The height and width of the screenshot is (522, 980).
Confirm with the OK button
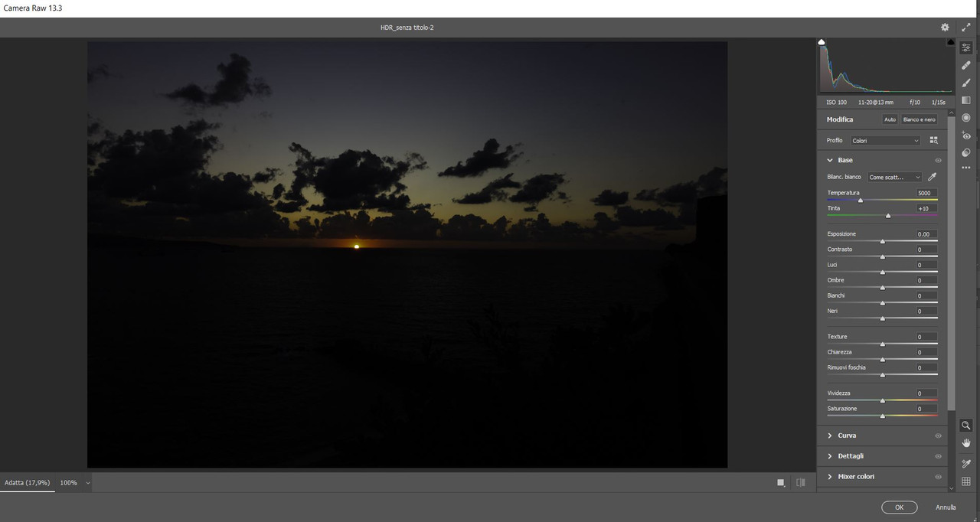click(900, 507)
